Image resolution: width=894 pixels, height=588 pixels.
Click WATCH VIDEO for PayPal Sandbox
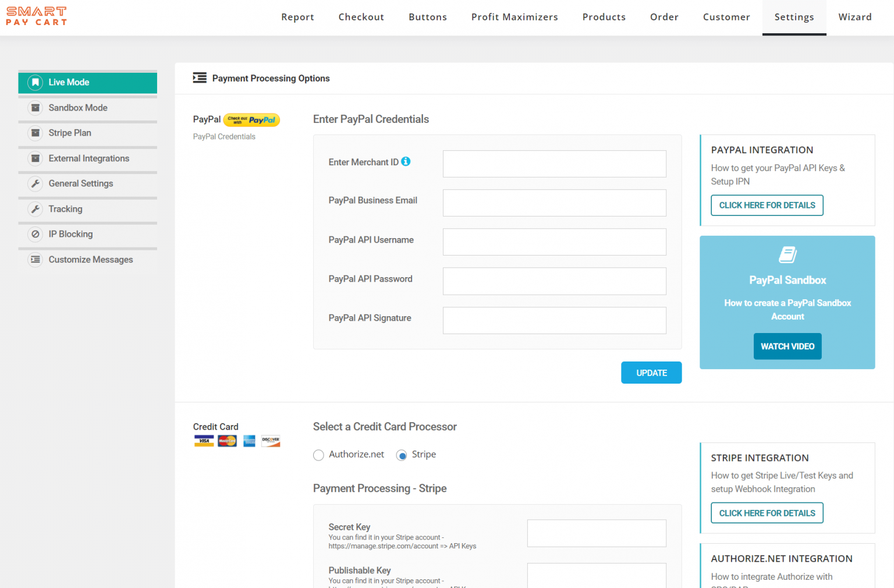tap(787, 346)
